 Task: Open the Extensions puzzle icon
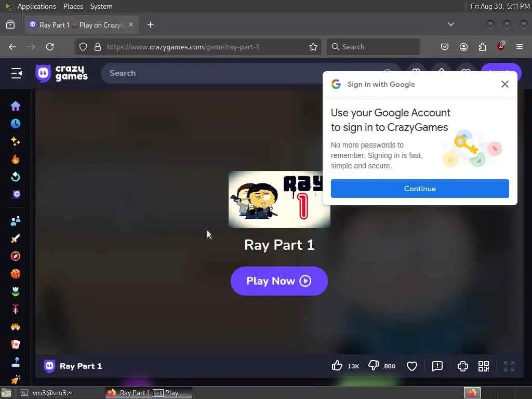point(482,47)
